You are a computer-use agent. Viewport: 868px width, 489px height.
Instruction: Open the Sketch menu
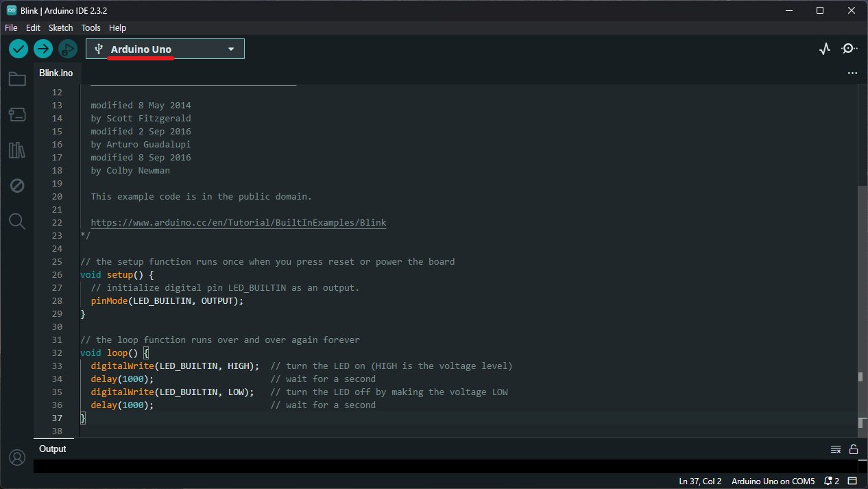click(x=60, y=28)
